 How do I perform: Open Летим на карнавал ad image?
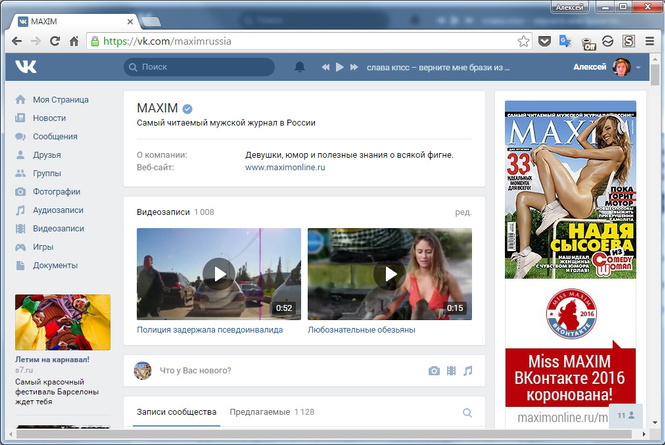tap(63, 322)
